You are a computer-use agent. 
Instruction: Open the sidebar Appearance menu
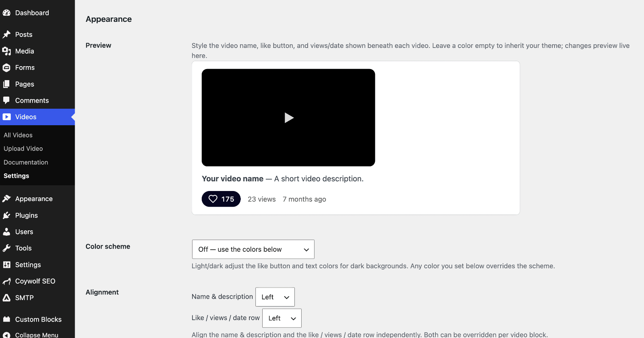tap(37, 199)
